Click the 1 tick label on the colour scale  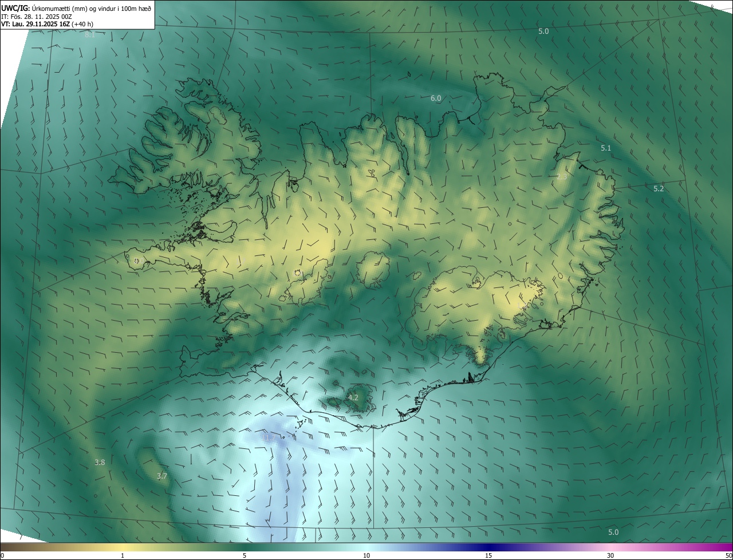[123, 555]
